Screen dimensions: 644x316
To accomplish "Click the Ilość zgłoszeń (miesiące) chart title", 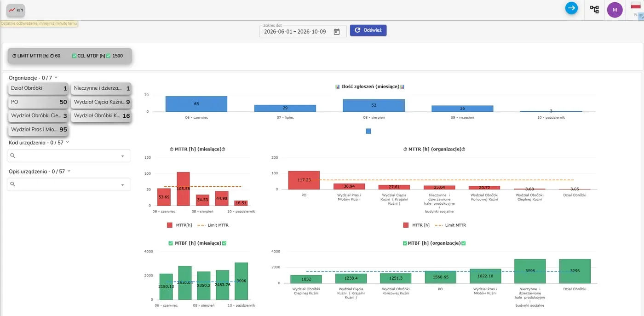I will pyautogui.click(x=369, y=86).
